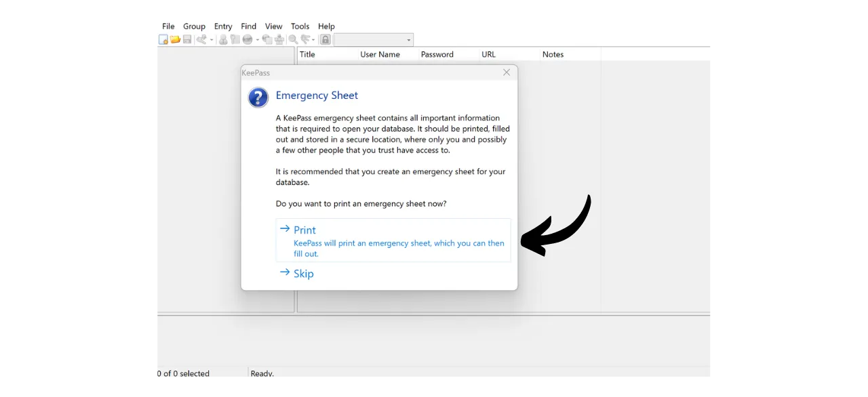
Task: Expand the Copy URL dropdown arrow
Action: [x=257, y=39]
